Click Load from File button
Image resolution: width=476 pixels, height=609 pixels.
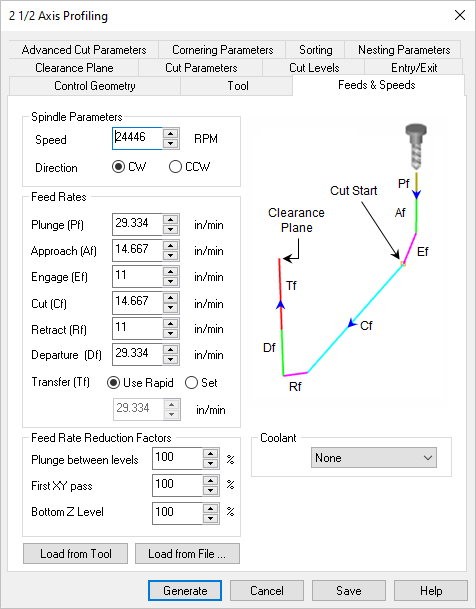[187, 553]
